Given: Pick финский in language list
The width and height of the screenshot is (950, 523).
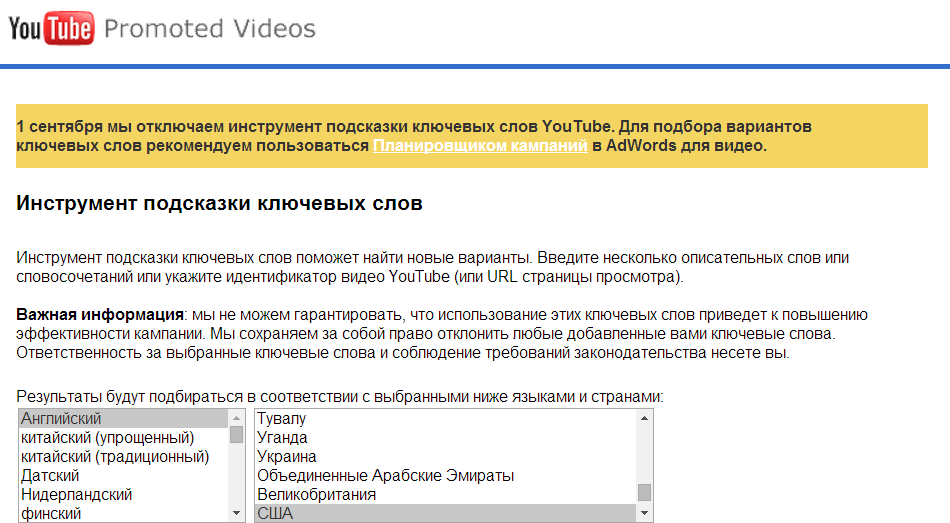Looking at the screenshot, I should 124,513.
